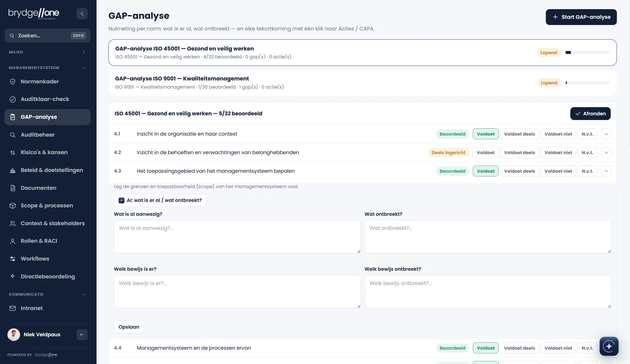
Task: Expand details of clause 4.1
Action: (x=606, y=134)
